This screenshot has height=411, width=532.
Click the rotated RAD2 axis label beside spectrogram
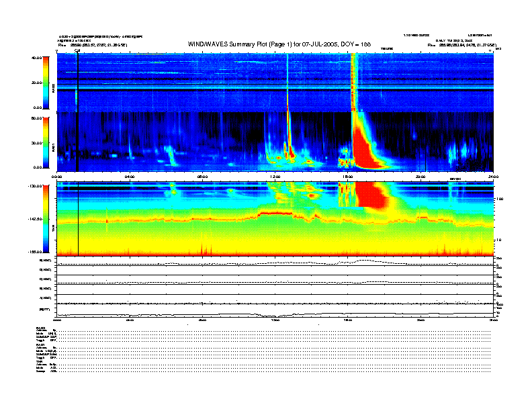click(x=53, y=89)
